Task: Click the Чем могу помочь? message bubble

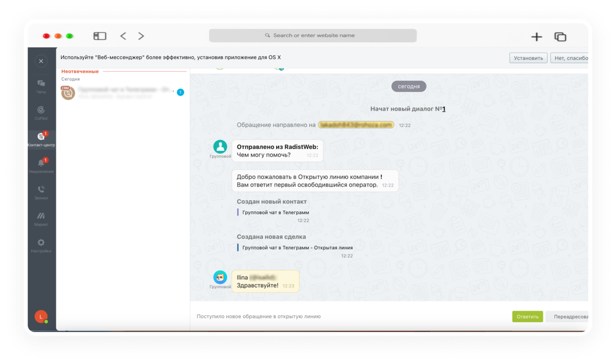Action: tap(278, 151)
